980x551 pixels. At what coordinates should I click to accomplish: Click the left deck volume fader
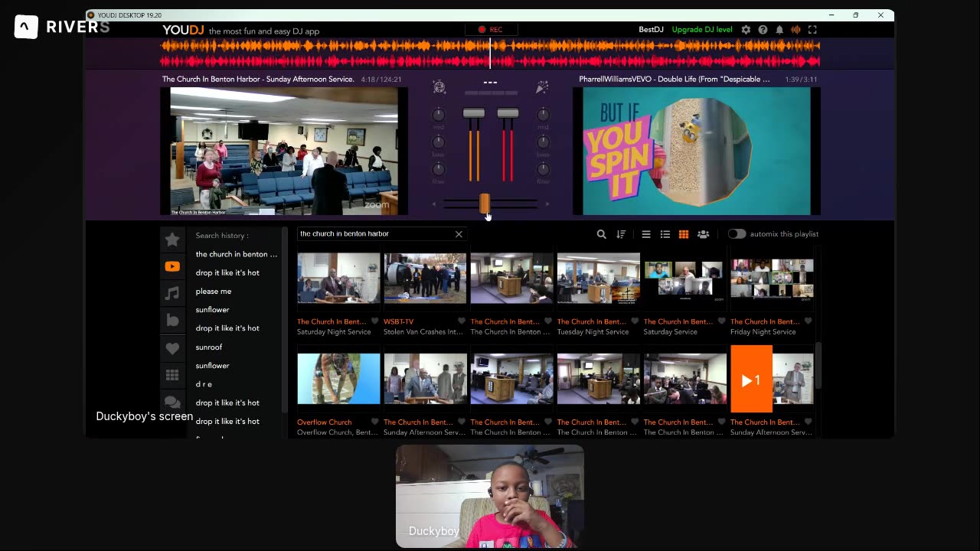click(x=474, y=113)
